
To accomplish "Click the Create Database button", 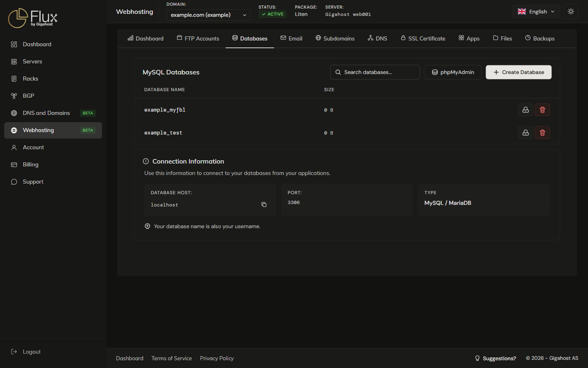I will click(x=519, y=72).
